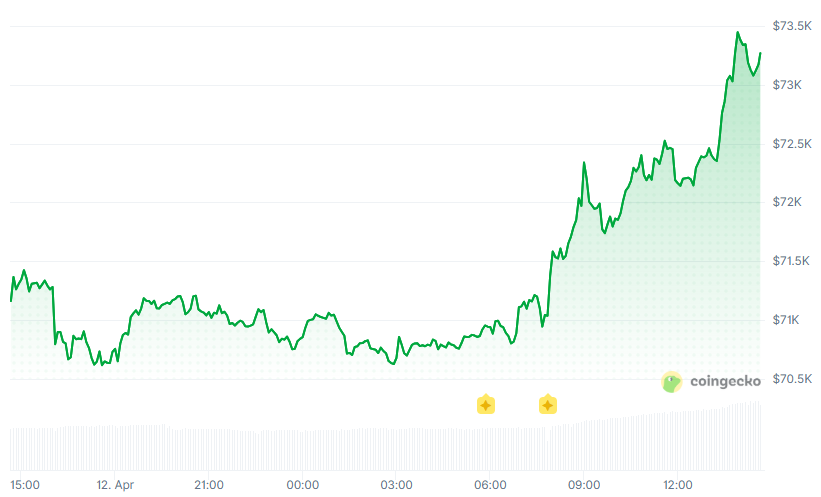Click the 15:00 time axis label
Viewport: 821px width, 497px height.
(26, 485)
